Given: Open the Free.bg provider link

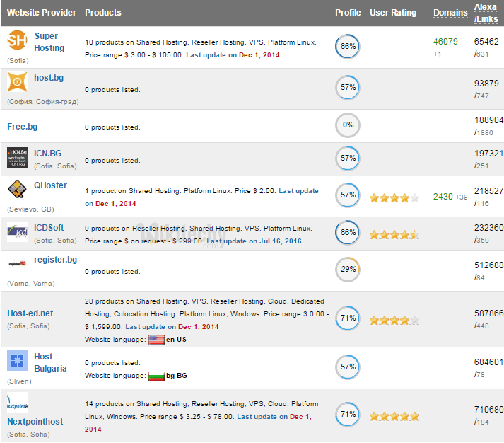Looking at the screenshot, I should click(x=22, y=127).
